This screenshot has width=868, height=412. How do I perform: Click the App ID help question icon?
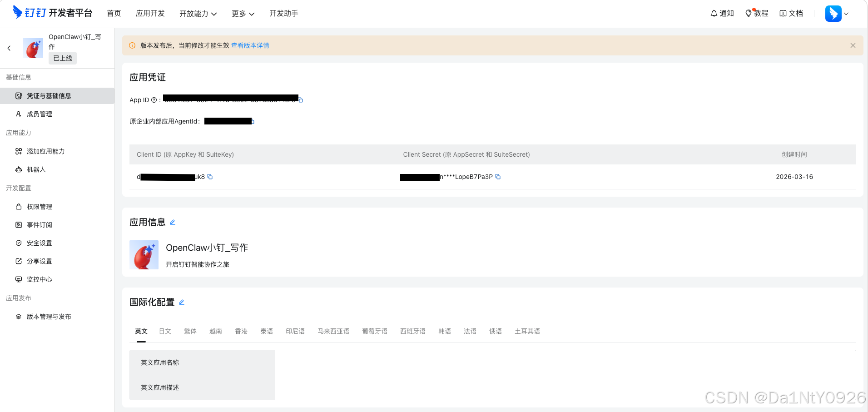(x=154, y=100)
